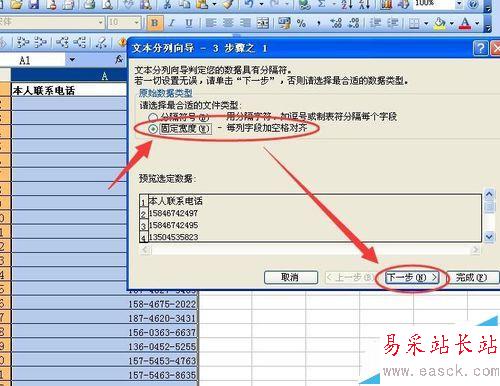Click preview scrollbar up arrow
The height and width of the screenshot is (386, 500).
coord(489,194)
